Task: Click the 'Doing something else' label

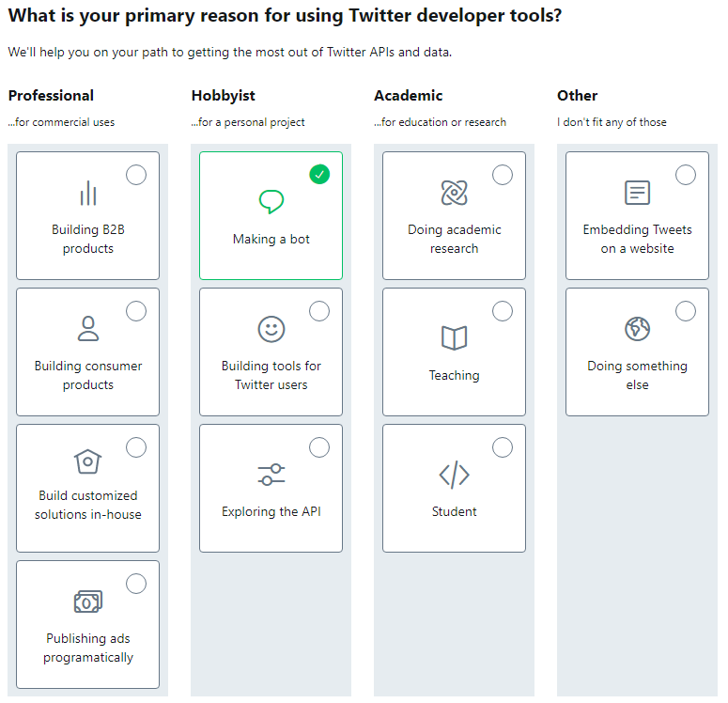Action: pyautogui.click(x=637, y=375)
